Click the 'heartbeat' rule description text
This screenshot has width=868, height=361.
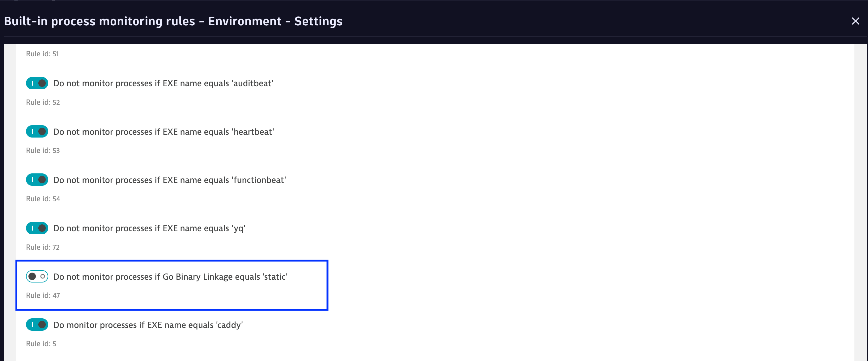(x=164, y=132)
